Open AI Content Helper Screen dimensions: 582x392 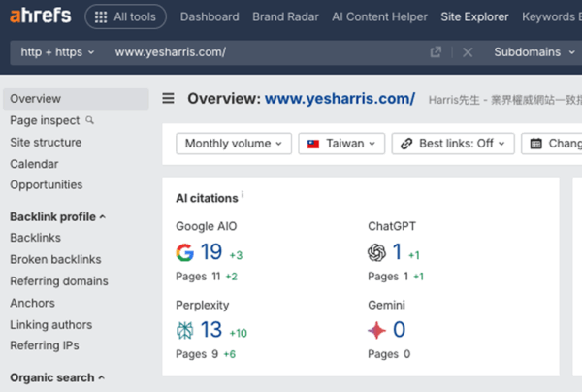click(379, 16)
